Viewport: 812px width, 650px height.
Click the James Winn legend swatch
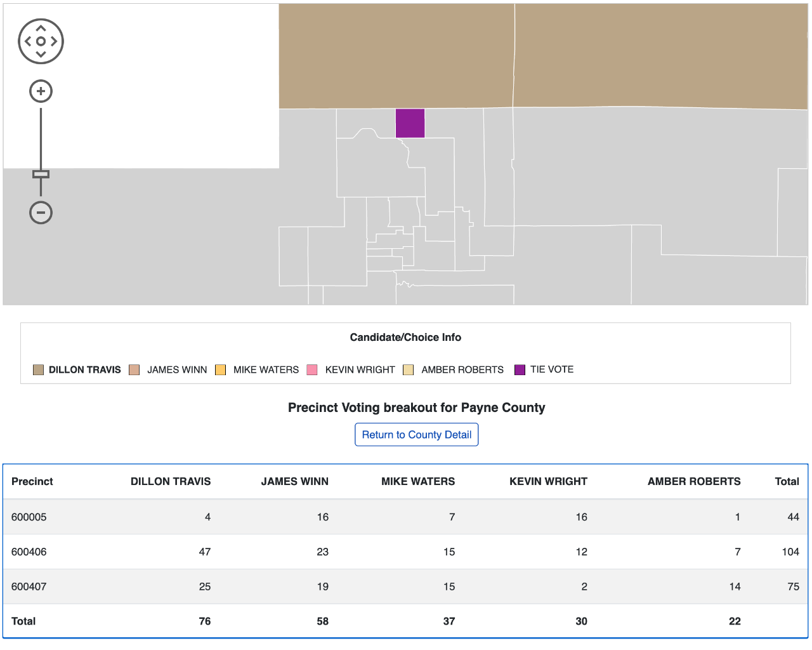coord(134,370)
